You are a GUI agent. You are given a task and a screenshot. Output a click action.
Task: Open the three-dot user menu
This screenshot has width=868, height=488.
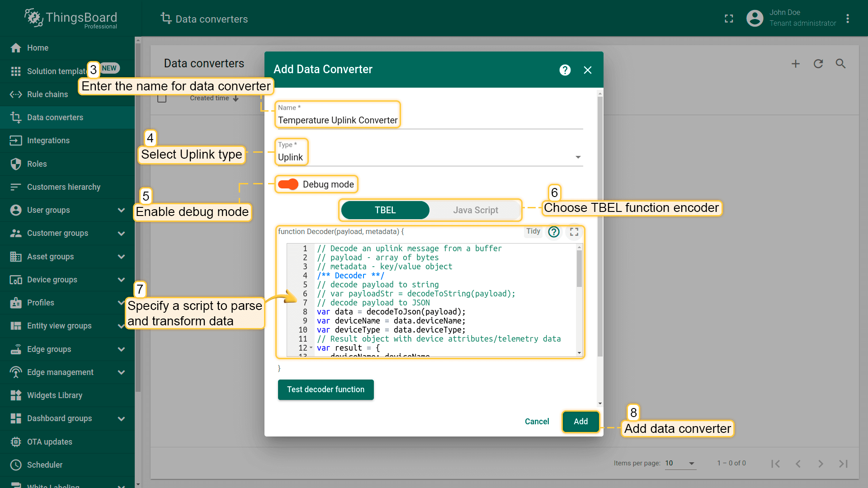(848, 19)
